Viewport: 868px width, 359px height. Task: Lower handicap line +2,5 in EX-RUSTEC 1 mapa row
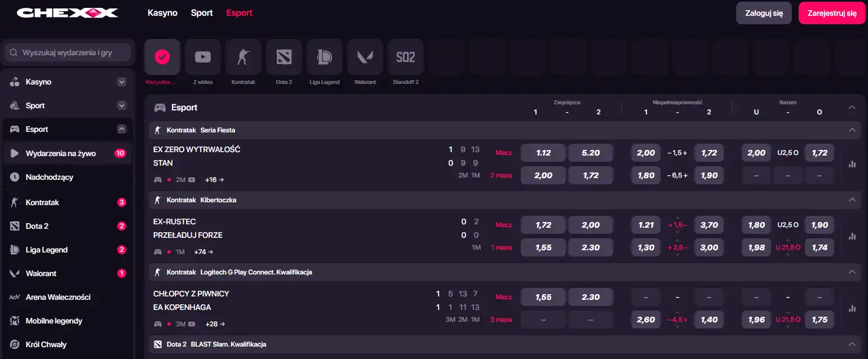pyautogui.click(x=677, y=254)
